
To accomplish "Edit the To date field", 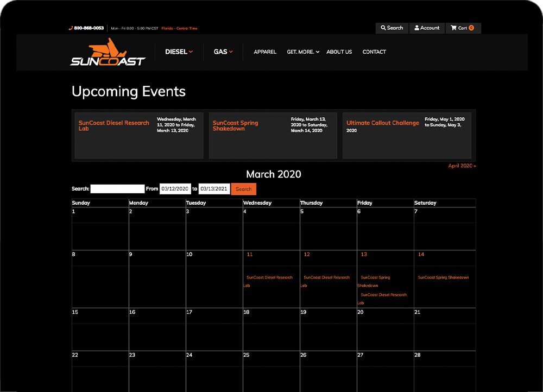I will coord(213,189).
